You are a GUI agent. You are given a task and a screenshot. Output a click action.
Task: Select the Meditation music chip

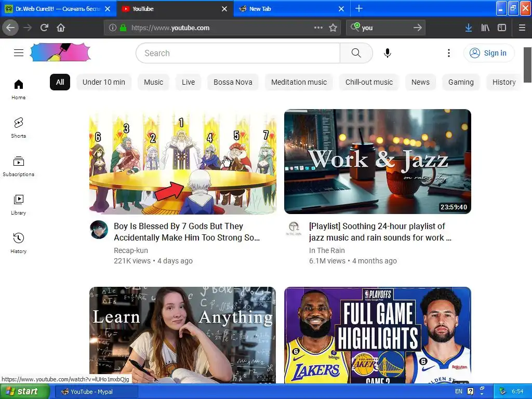pyautogui.click(x=299, y=82)
